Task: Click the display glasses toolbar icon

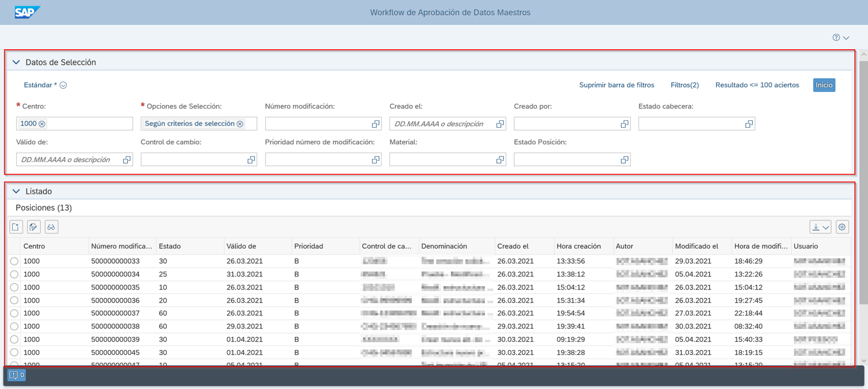Action: click(x=51, y=227)
